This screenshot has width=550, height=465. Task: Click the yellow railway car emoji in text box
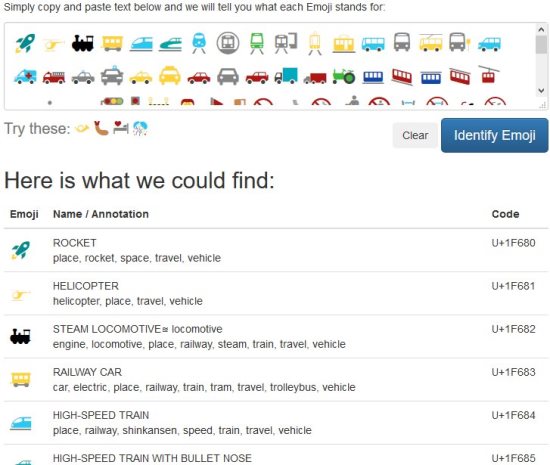point(112,43)
